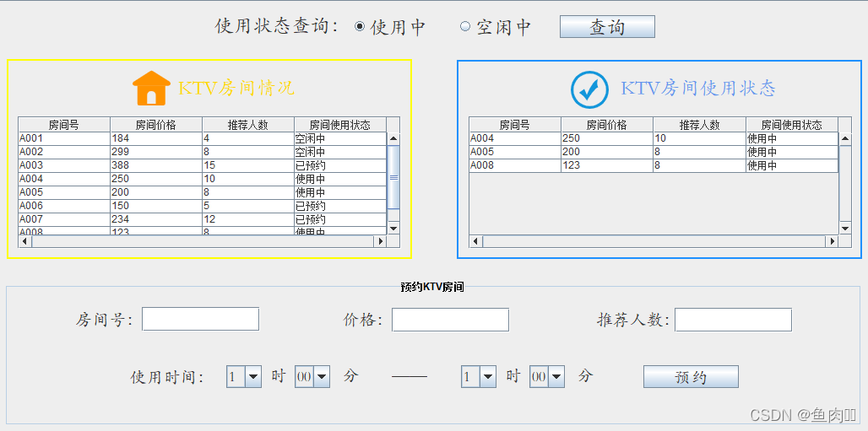Select the 空闲中 radio button
Viewport: 868px width, 431px height.
[465, 26]
